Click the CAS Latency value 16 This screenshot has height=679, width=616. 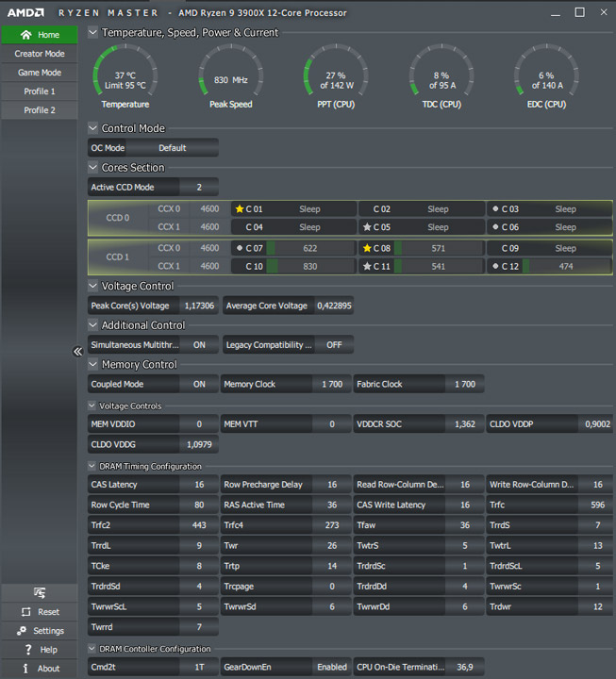coord(199,485)
